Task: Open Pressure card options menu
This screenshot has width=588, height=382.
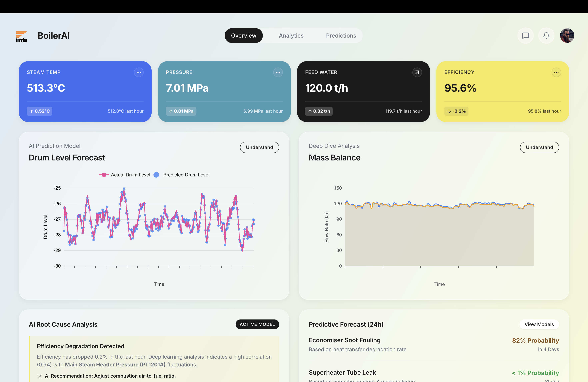Action: (278, 72)
